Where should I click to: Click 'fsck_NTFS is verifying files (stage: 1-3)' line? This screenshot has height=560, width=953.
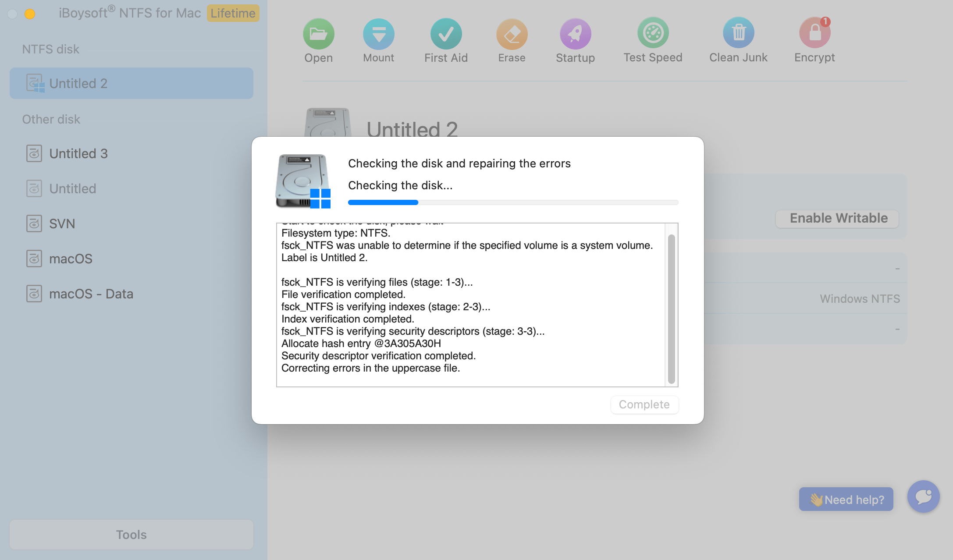(377, 282)
